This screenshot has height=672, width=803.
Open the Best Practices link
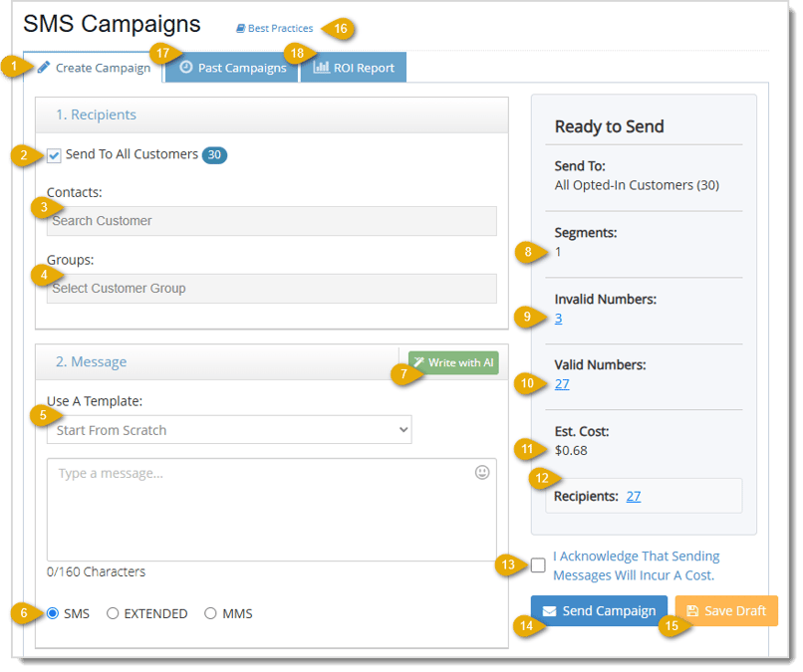(x=275, y=29)
